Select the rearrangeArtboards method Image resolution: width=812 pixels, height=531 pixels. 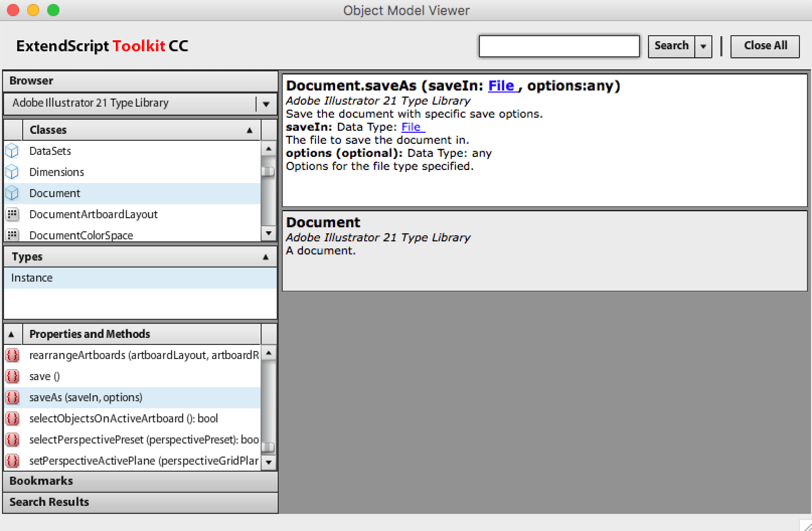click(x=132, y=355)
